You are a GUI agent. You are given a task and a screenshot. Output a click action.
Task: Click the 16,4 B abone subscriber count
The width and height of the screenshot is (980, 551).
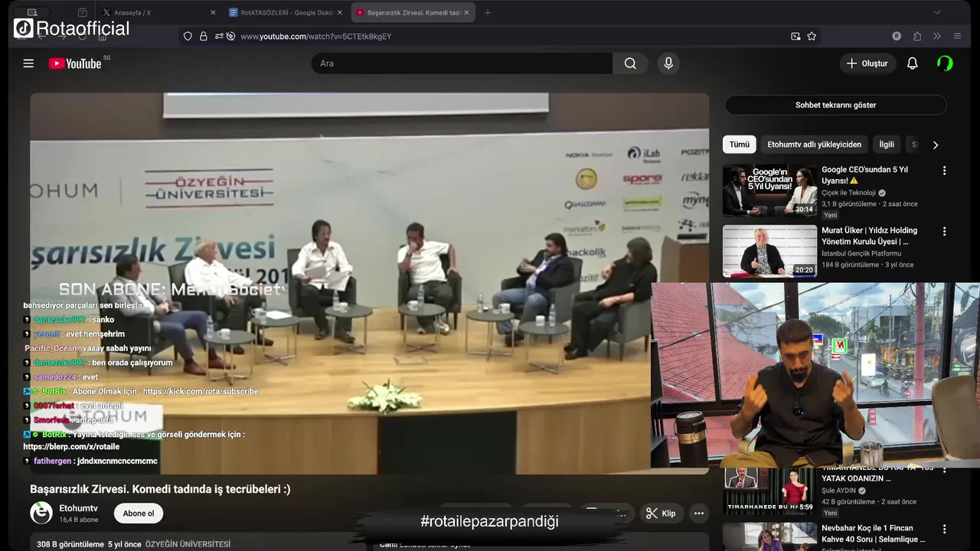79,520
